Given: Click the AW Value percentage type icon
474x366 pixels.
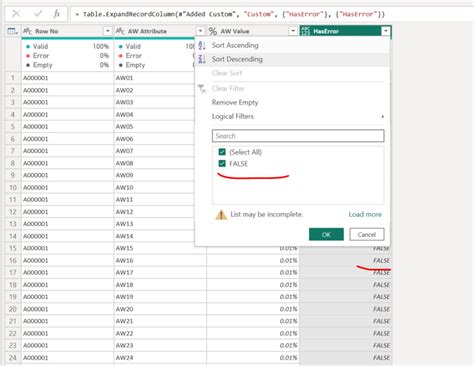Looking at the screenshot, I should click(213, 31).
